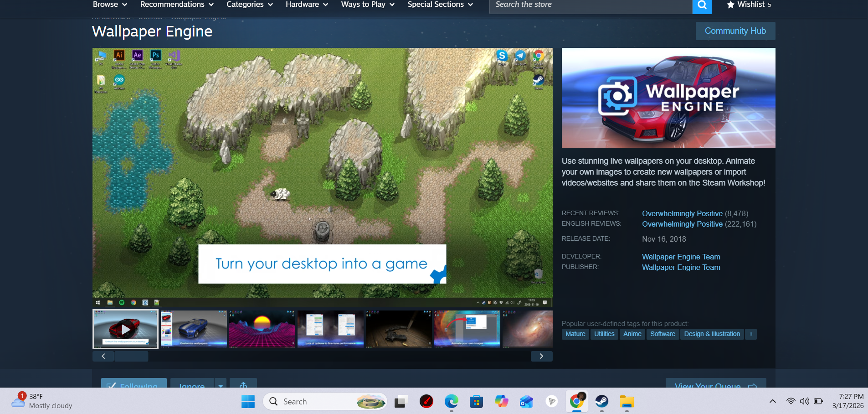Click the Search the store field

point(590,5)
